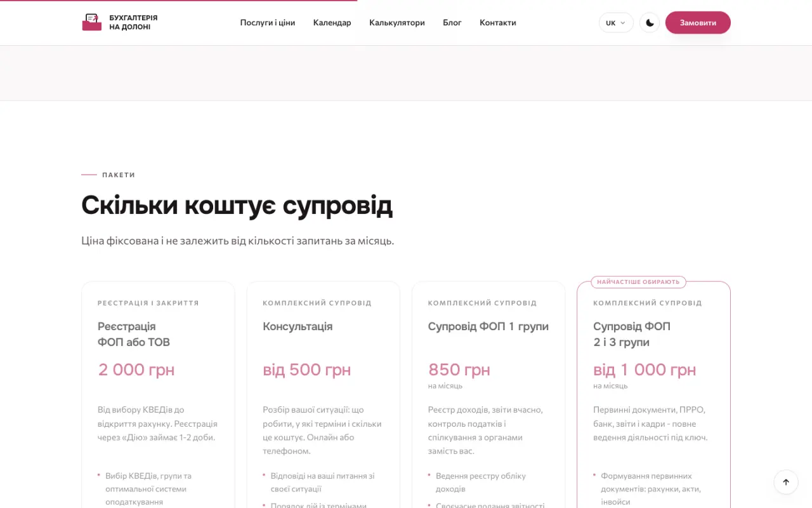Open the Контакти page
The image size is (812, 508).
(498, 23)
